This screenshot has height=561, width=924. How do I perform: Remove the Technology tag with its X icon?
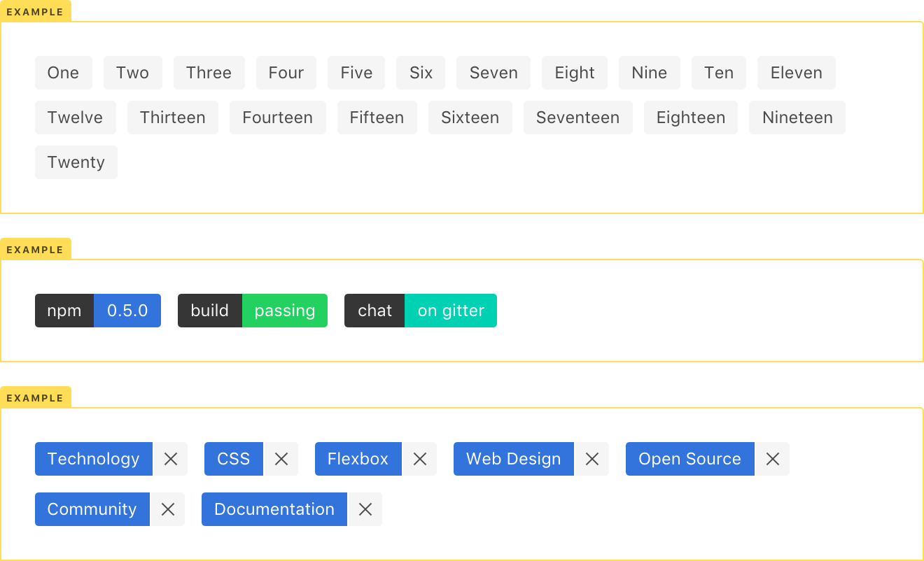(171, 459)
